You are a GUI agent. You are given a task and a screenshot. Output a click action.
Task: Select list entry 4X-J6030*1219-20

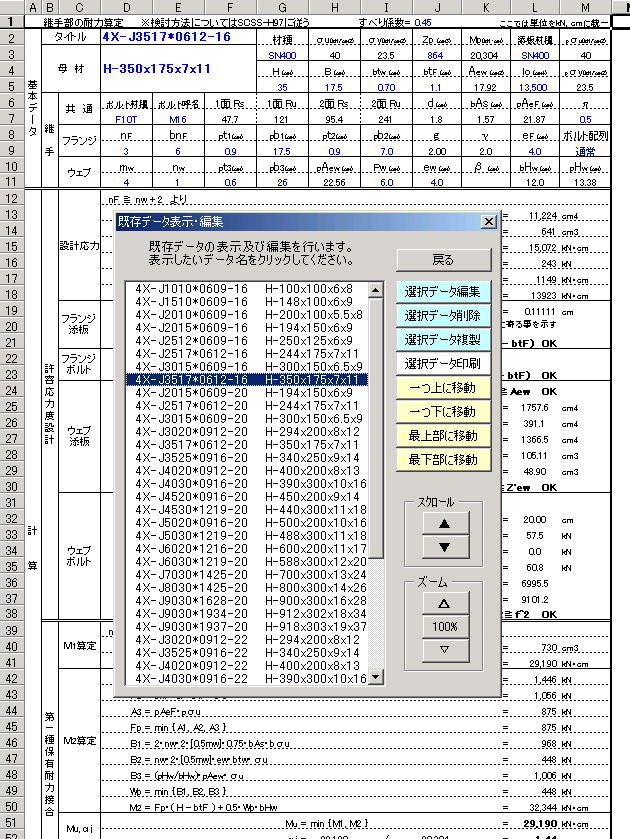[x=247, y=562]
